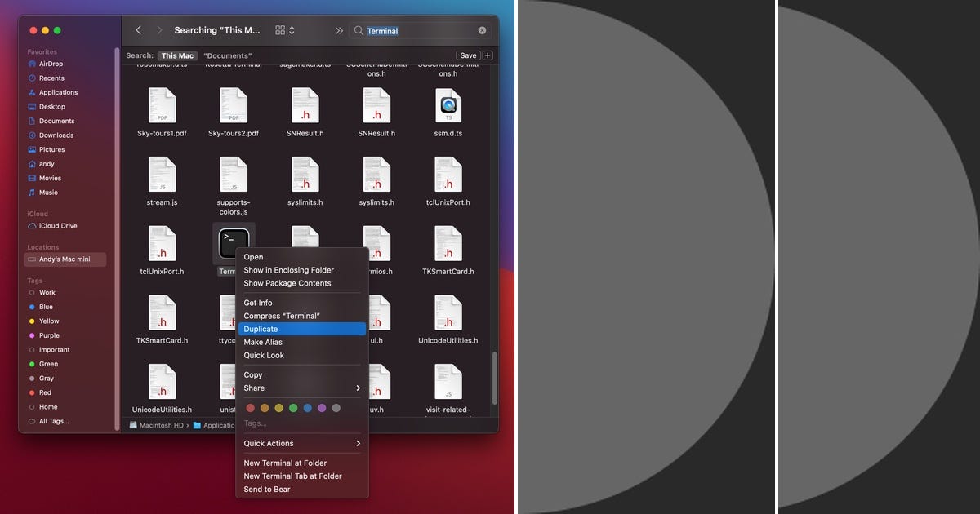Select the Terminal app icon in search results
This screenshot has width=980, height=514.
pos(234,242)
